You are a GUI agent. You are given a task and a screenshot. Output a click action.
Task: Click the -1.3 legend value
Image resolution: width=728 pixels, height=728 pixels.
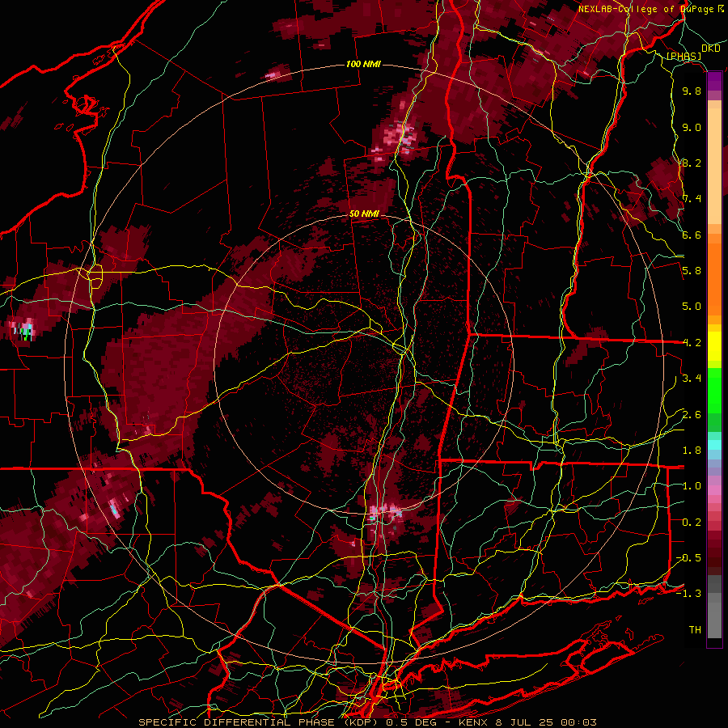pyautogui.click(x=688, y=595)
